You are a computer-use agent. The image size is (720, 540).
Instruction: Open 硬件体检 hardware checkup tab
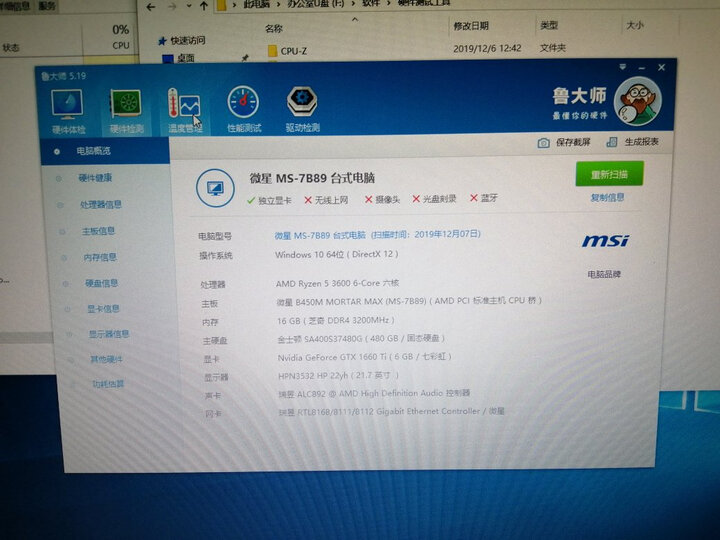point(68,112)
